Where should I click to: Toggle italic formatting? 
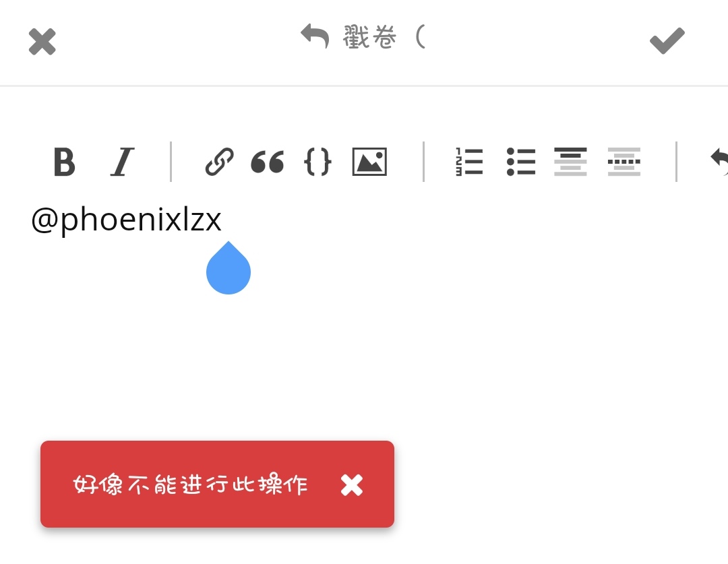tap(122, 162)
